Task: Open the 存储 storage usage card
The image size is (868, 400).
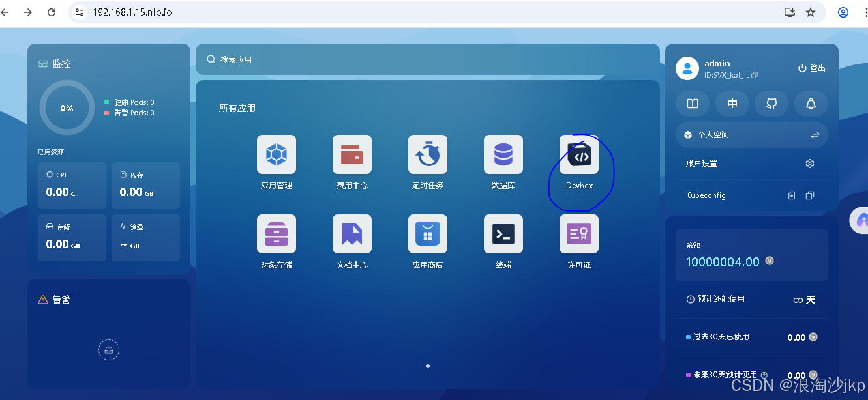Action: (x=72, y=238)
